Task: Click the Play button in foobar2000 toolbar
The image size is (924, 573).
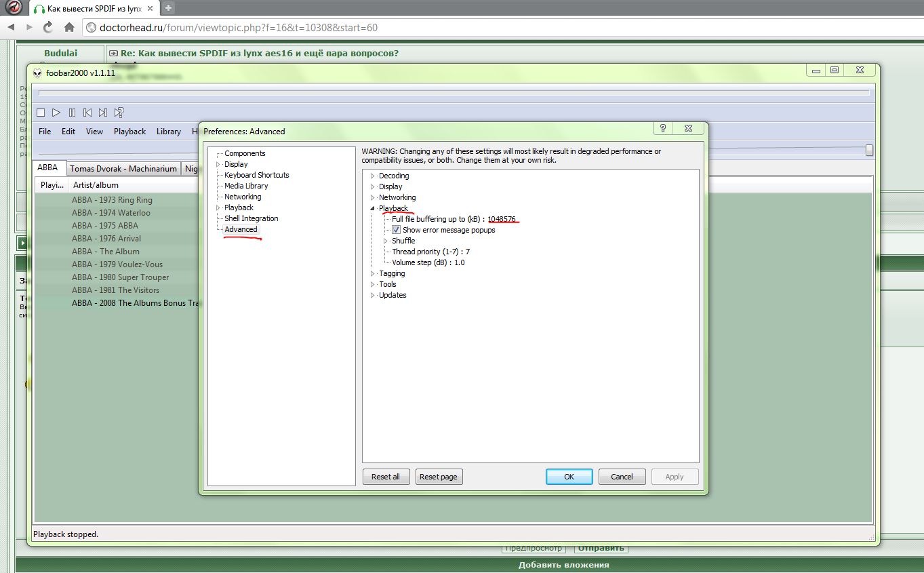Action: pyautogui.click(x=56, y=113)
